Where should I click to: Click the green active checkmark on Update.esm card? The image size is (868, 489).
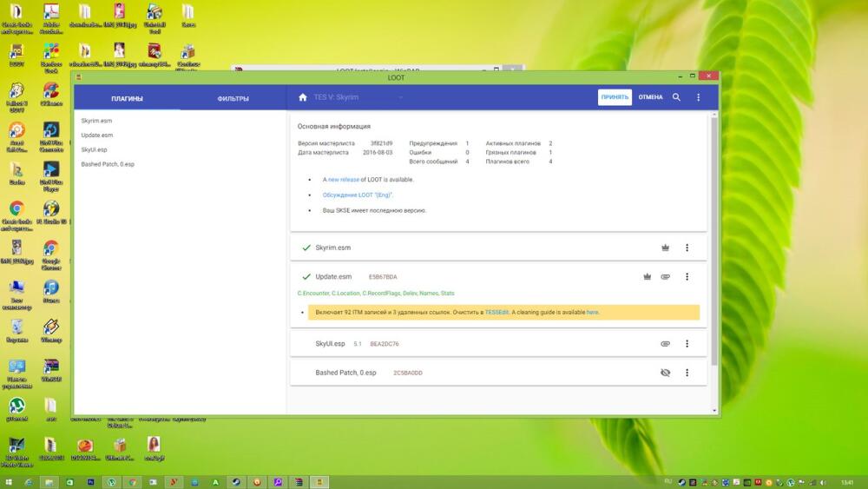point(306,276)
